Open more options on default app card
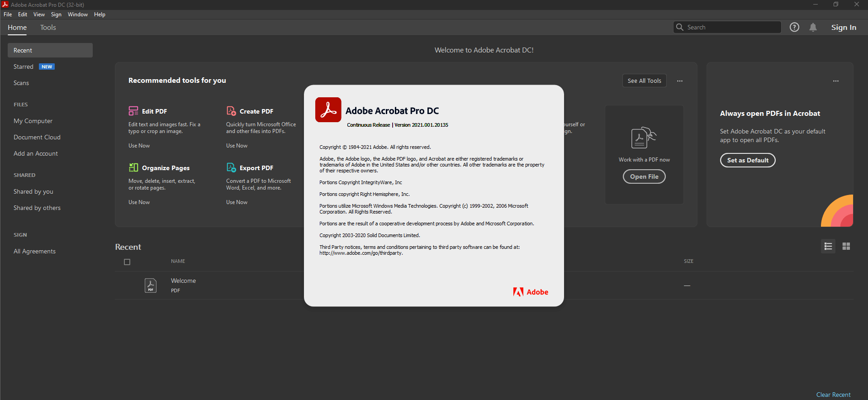Viewport: 868px width, 400px height. 836,81
